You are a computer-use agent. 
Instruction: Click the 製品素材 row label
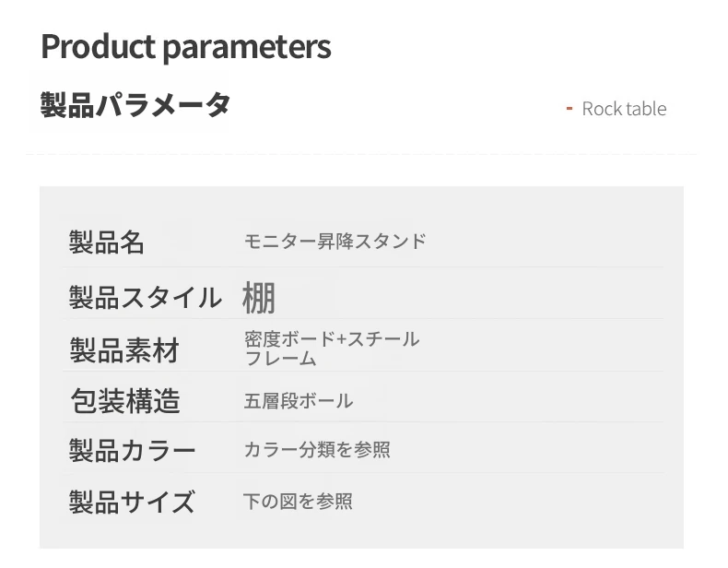coord(124,350)
